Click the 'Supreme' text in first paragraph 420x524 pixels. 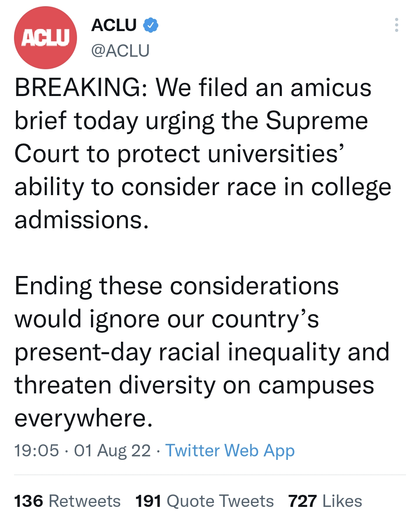click(317, 121)
